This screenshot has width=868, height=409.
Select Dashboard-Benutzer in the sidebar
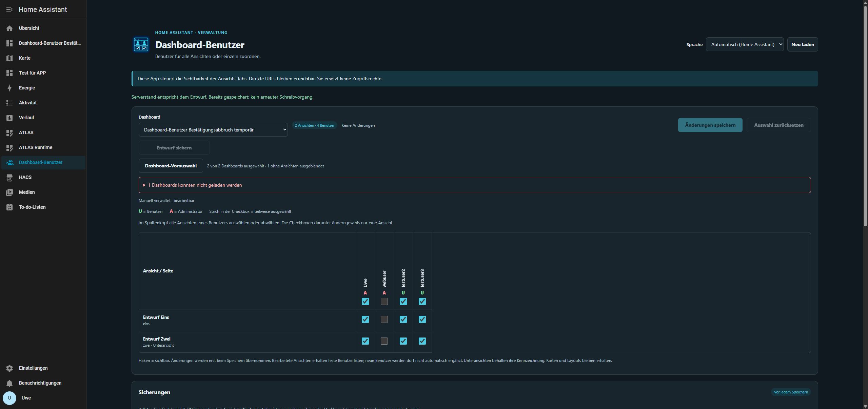coord(43,162)
